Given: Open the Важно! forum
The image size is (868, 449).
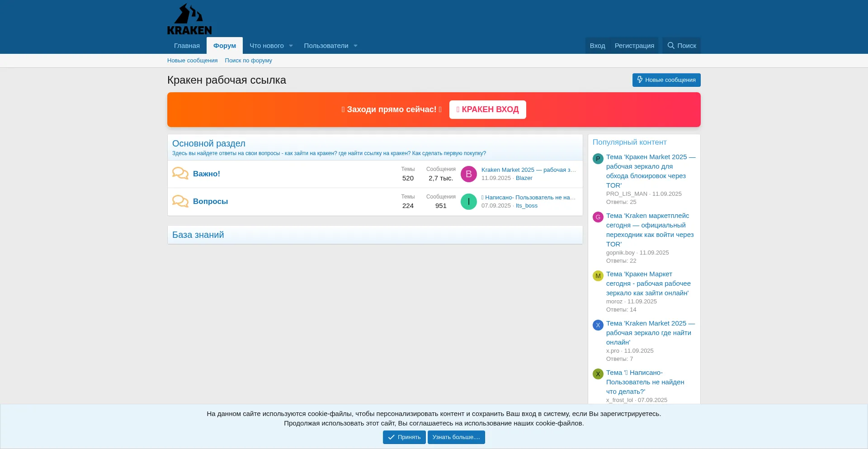Looking at the screenshot, I should 207,174.
